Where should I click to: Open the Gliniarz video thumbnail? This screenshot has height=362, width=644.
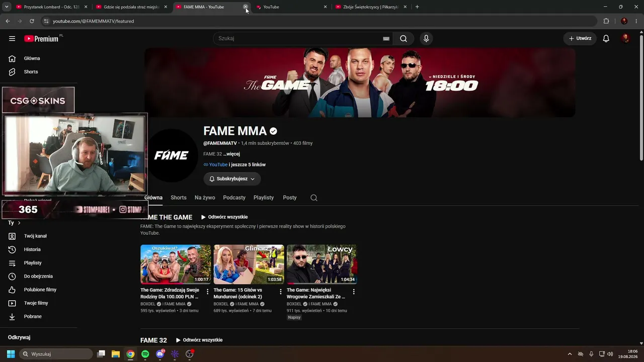click(x=249, y=264)
